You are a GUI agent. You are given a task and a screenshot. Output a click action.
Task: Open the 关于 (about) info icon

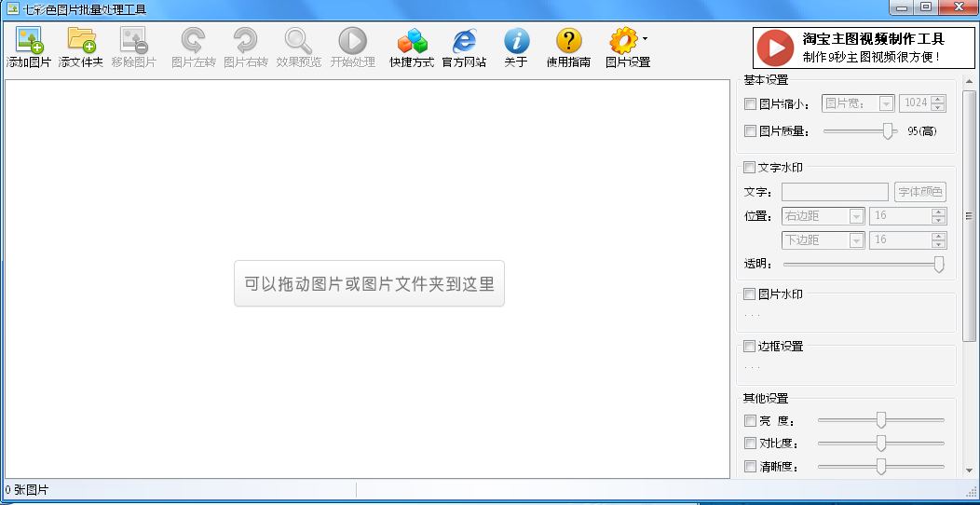[x=517, y=41]
